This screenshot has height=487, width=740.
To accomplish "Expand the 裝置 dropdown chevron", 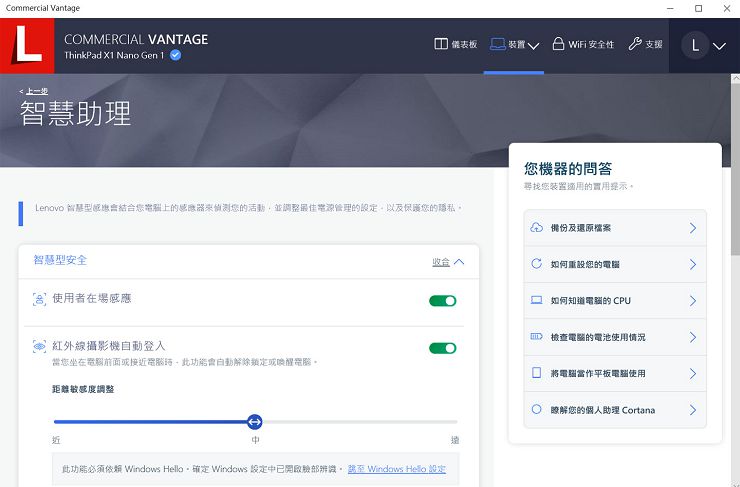I will [x=534, y=46].
